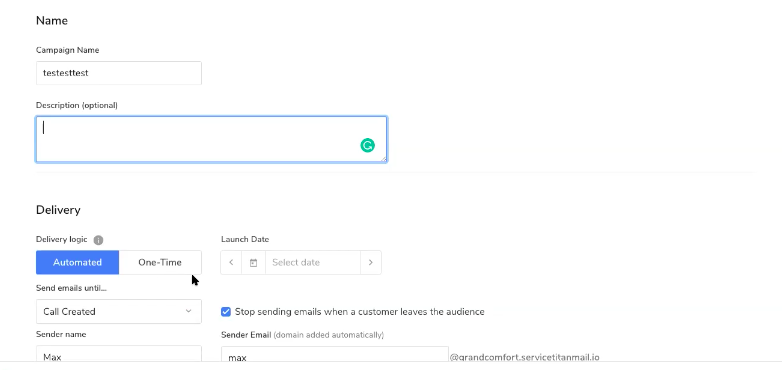Click the Delivery logic label

click(x=61, y=239)
